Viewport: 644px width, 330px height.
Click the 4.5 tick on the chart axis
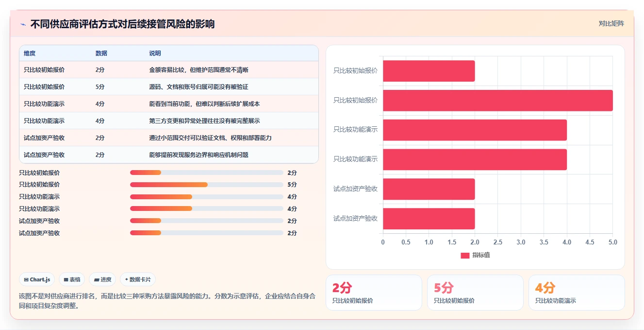pos(590,242)
